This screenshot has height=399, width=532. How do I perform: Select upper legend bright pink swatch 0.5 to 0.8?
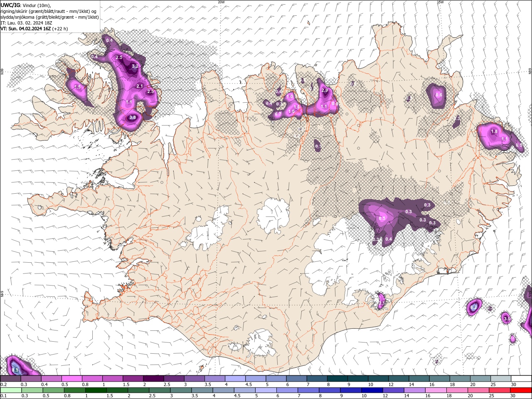pos(71,378)
